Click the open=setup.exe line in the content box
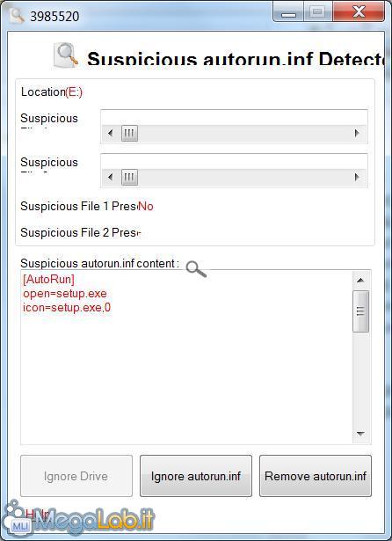 (65, 294)
